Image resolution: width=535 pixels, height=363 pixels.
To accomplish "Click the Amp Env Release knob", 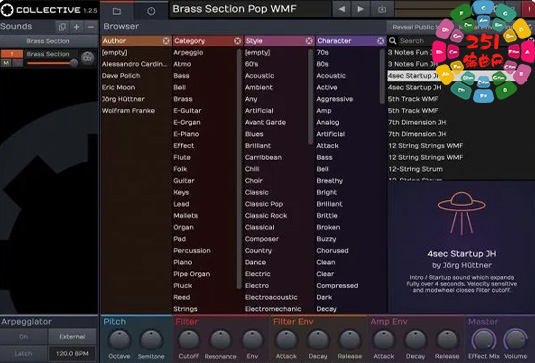I will (x=447, y=340).
